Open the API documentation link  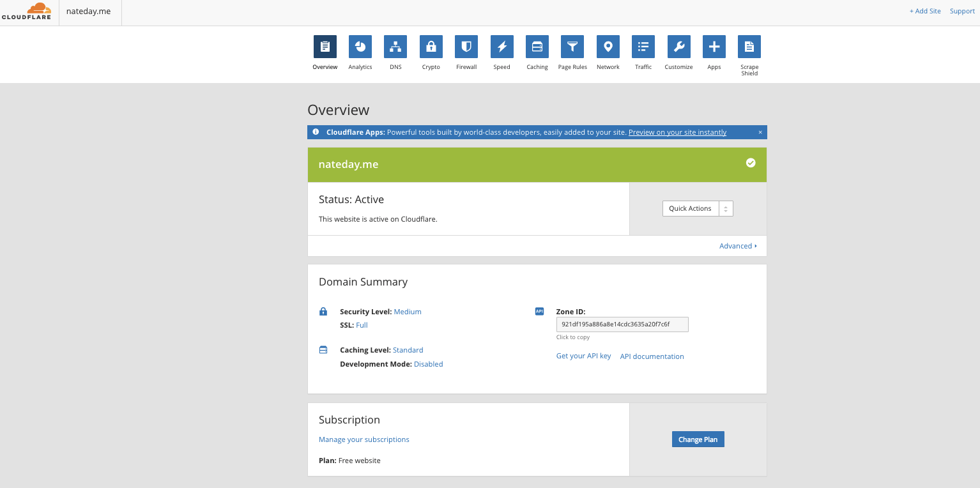[652, 356]
